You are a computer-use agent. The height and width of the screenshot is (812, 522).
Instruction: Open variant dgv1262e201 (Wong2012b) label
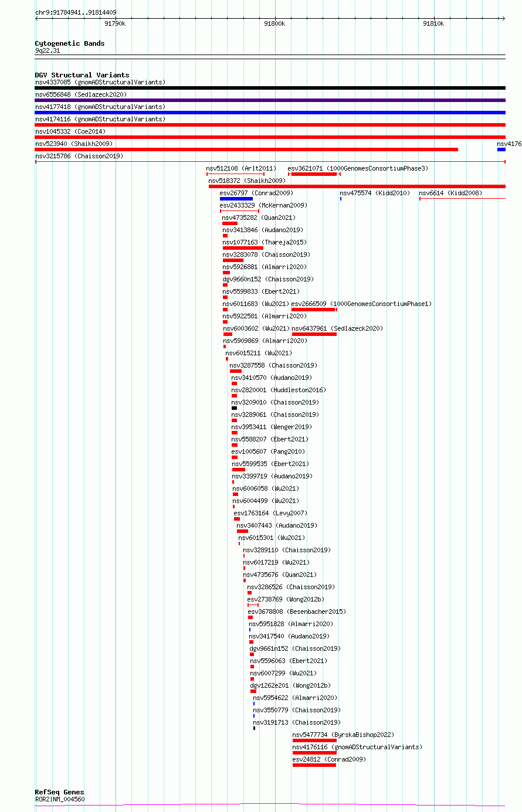[290, 685]
